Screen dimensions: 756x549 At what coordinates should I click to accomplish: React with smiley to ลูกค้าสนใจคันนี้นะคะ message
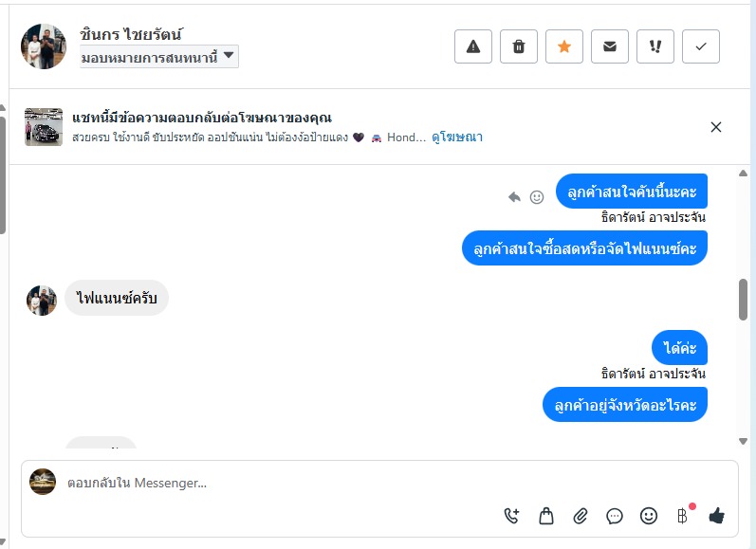(537, 197)
